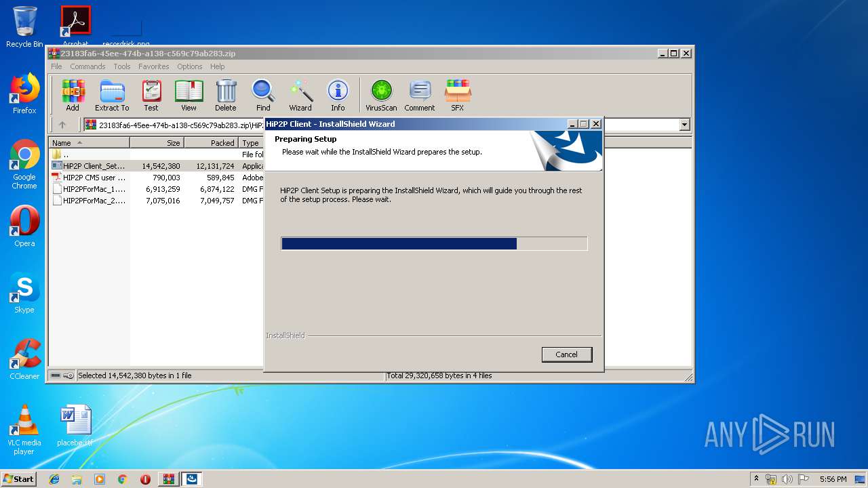Open Google Chrome desktop shortcut
The width and height of the screenshot is (868, 488).
(24, 165)
